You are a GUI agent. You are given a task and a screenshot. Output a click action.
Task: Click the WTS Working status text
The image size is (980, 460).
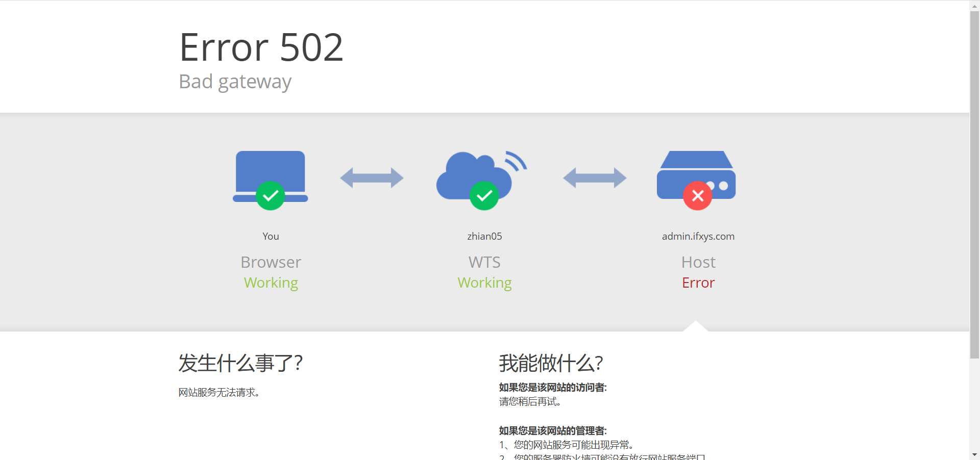point(484,283)
